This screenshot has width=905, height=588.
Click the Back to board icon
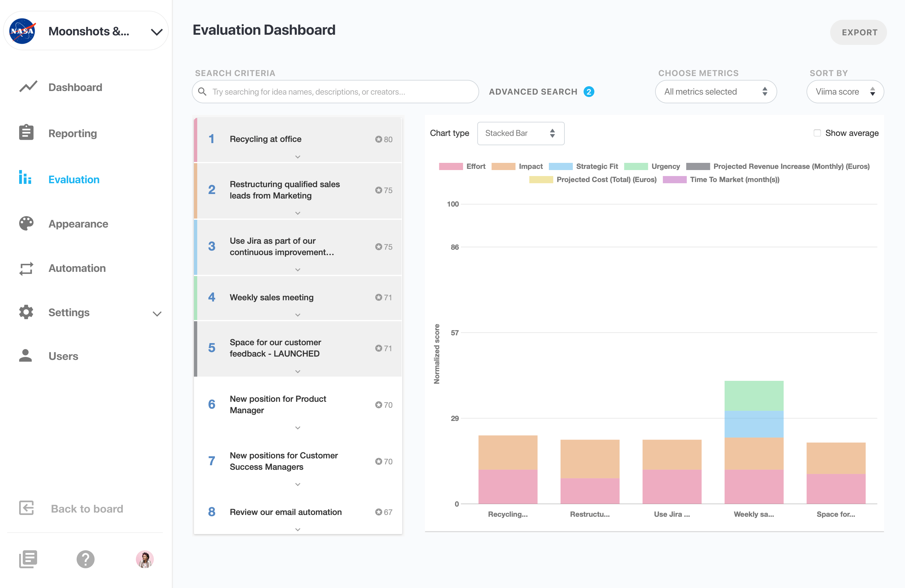tap(26, 508)
